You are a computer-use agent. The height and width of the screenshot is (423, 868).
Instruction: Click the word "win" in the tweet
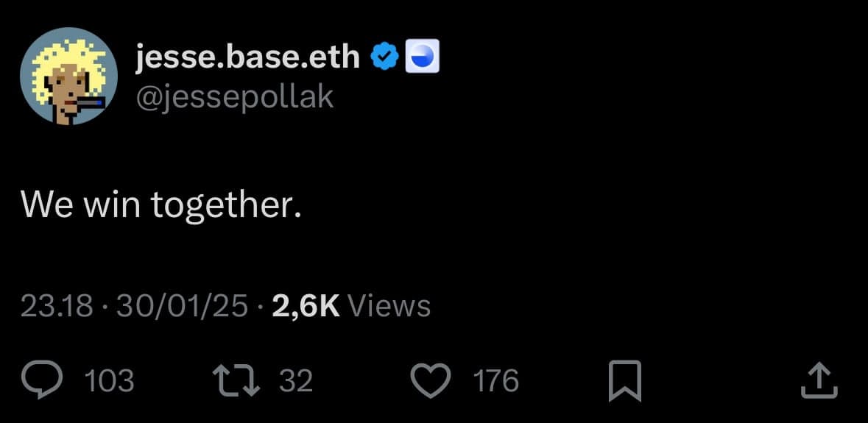click(112, 204)
